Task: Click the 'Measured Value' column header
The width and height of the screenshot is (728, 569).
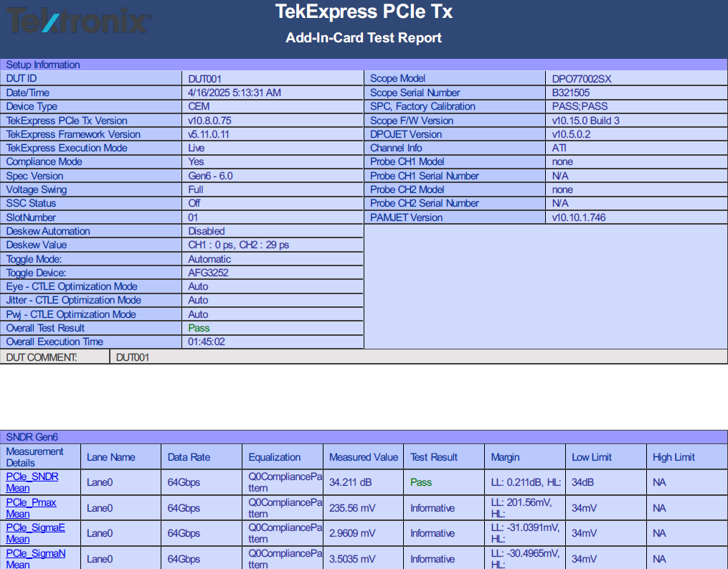Action: (x=364, y=457)
